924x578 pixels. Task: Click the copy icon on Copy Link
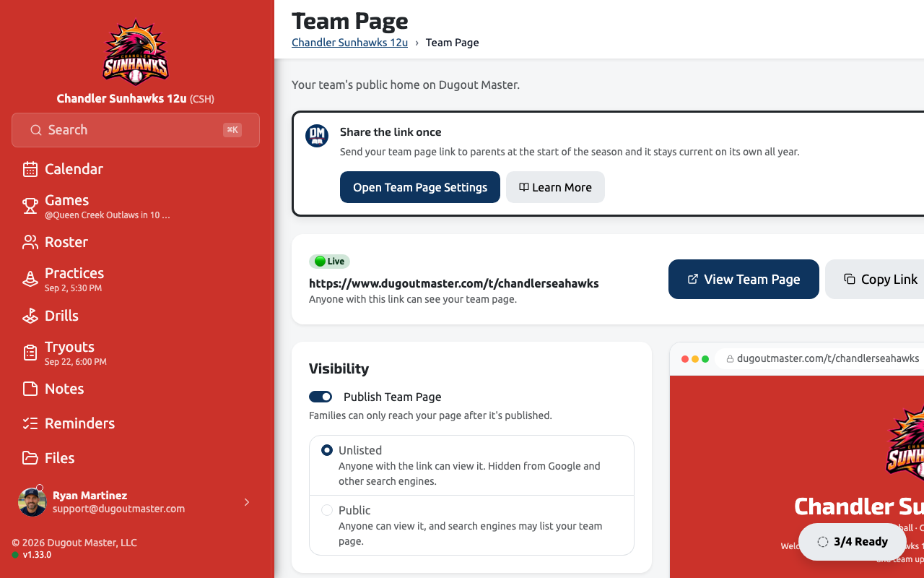coord(850,279)
